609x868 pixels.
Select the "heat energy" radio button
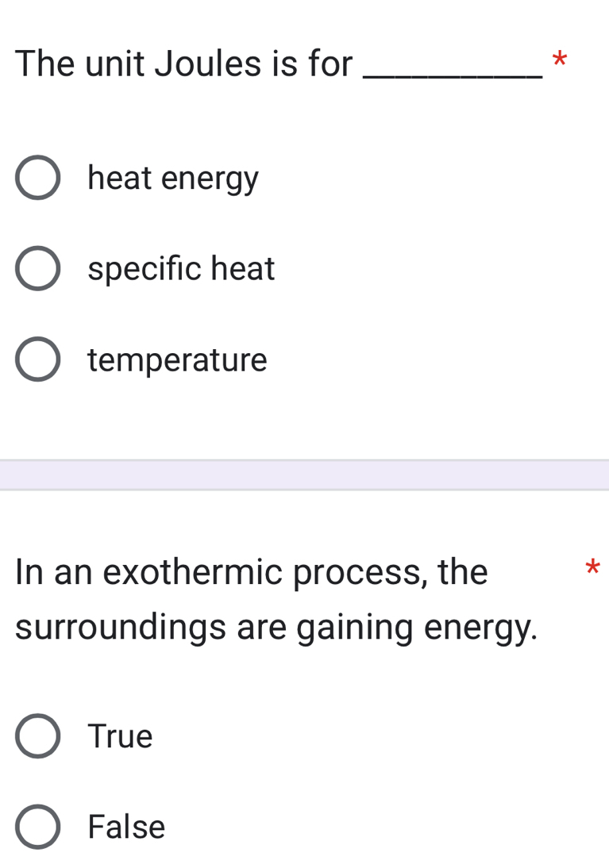tap(37, 176)
